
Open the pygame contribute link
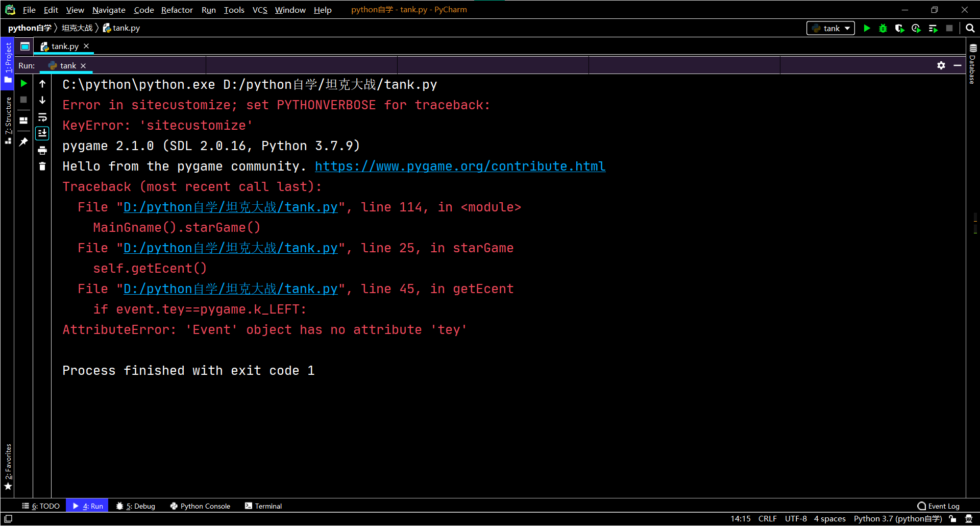(460, 166)
